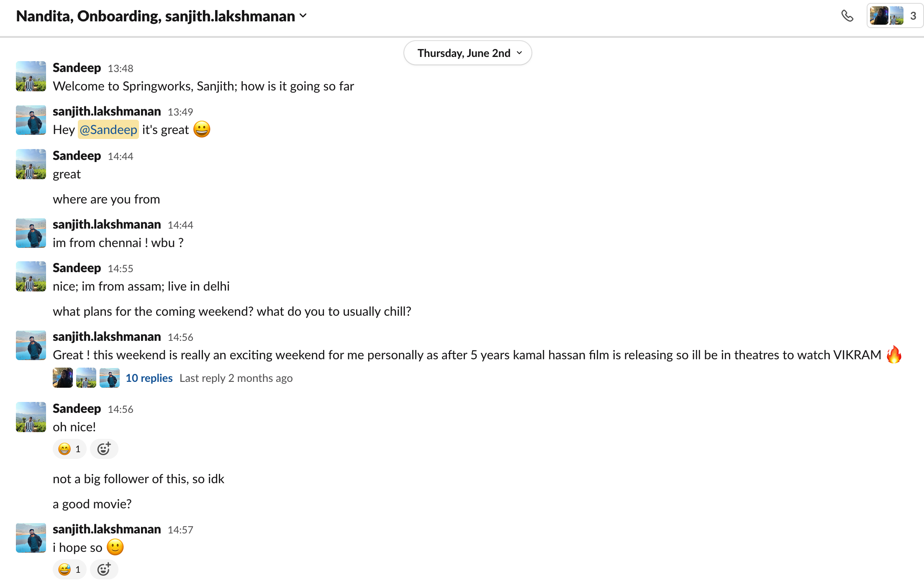Image resolution: width=924 pixels, height=582 pixels.
Task: Open sanjith.lakshmanan's avatar at 13:49
Action: tap(31, 120)
